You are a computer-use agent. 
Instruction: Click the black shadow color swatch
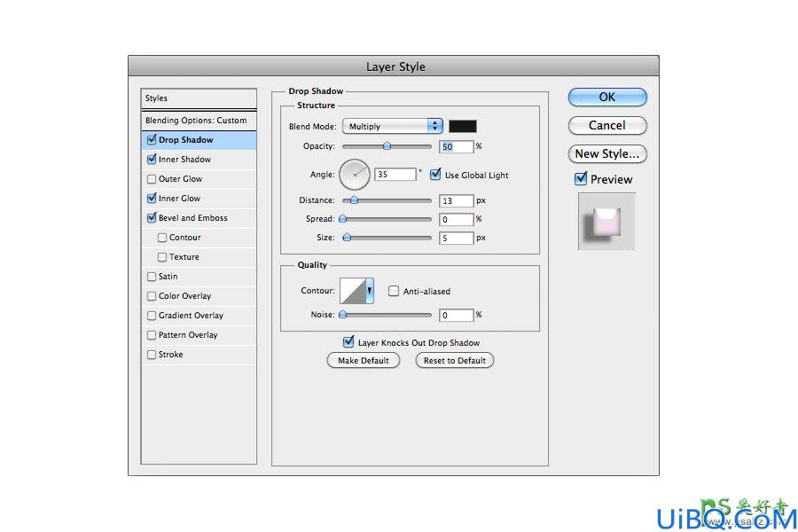pos(463,126)
